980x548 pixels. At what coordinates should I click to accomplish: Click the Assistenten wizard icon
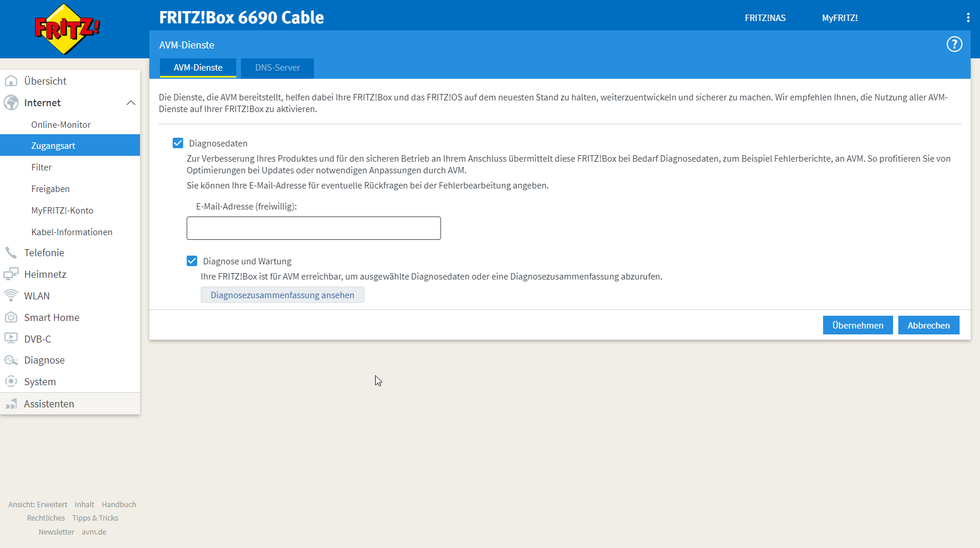pyautogui.click(x=11, y=404)
